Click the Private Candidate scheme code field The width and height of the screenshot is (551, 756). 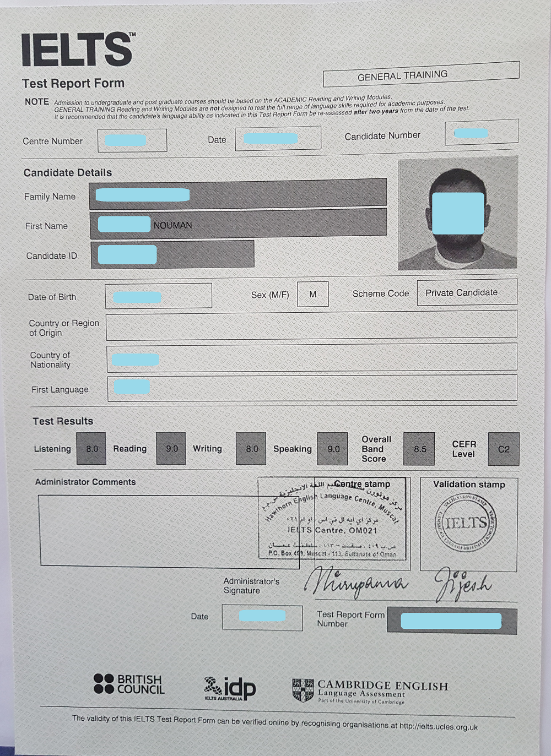click(467, 292)
